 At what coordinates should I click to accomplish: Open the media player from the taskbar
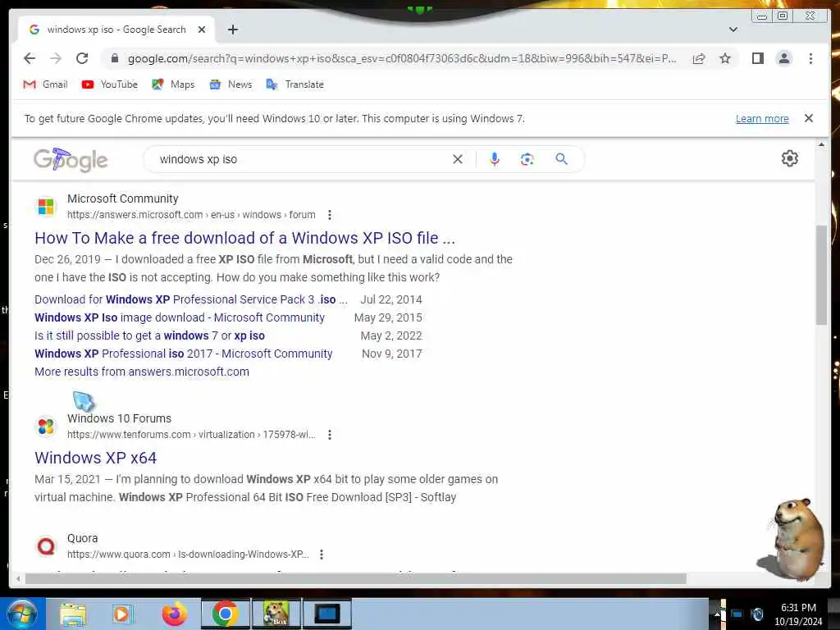122,614
